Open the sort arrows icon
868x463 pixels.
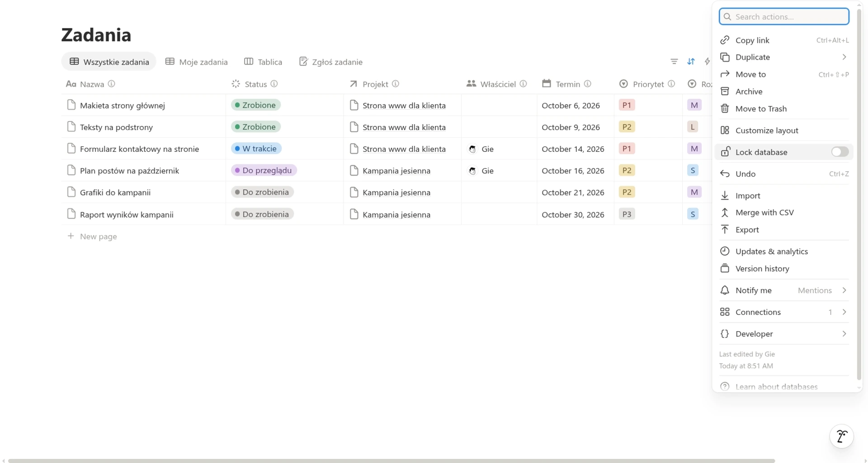coord(691,61)
